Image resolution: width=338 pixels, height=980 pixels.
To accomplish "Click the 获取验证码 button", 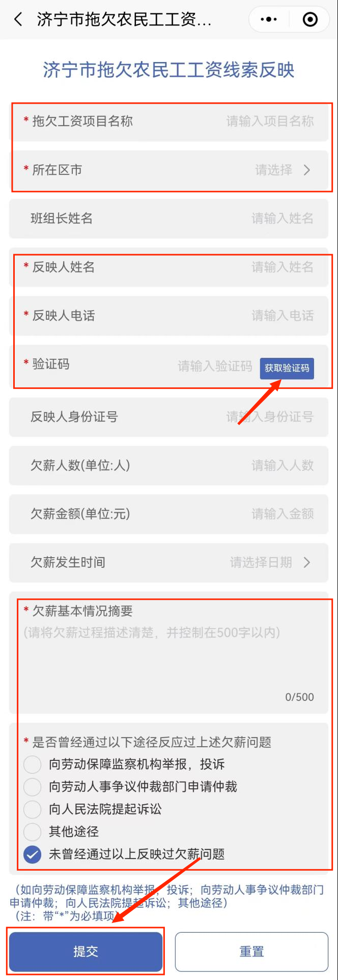I will [x=287, y=369].
